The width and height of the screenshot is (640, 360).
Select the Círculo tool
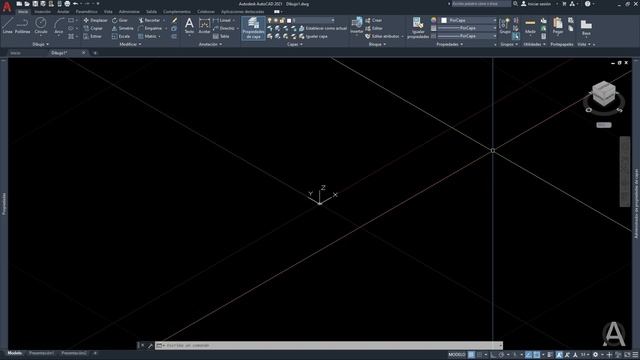(x=41, y=25)
